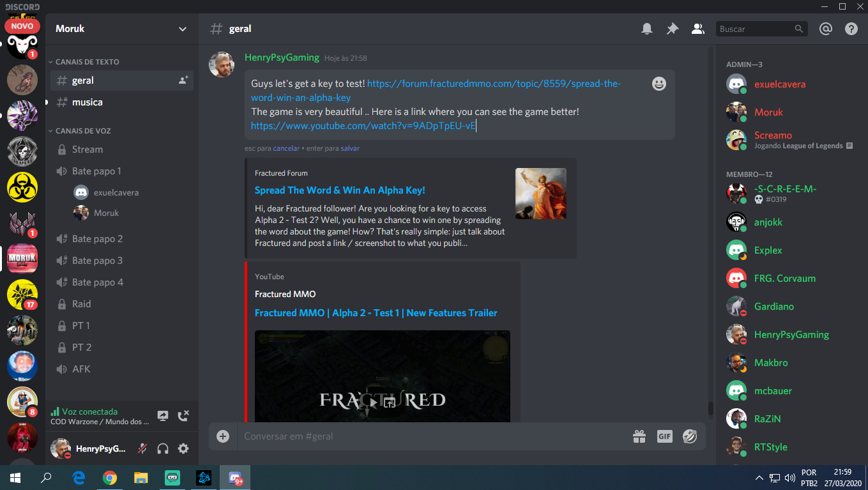Click the message input Conversar em #geral
The width and height of the screenshot is (868, 490).
pos(430,436)
